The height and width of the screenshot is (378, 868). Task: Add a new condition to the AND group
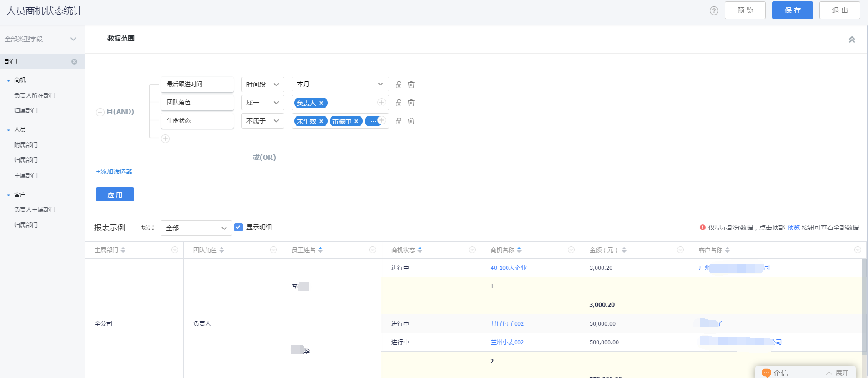point(166,139)
